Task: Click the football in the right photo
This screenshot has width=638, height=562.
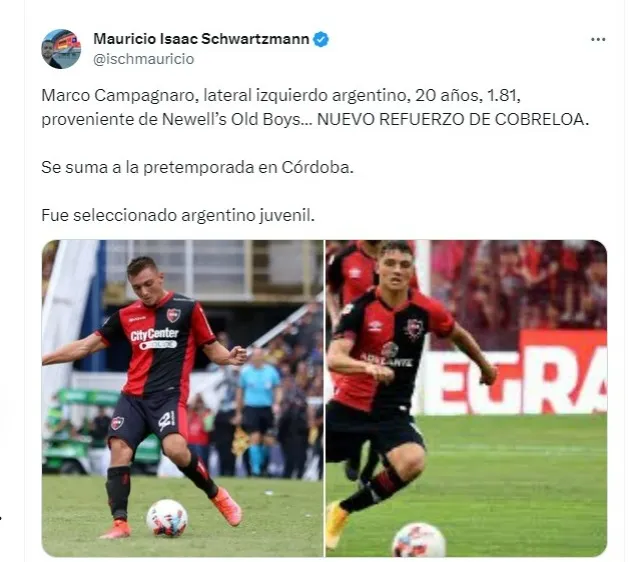Action: click(x=419, y=540)
